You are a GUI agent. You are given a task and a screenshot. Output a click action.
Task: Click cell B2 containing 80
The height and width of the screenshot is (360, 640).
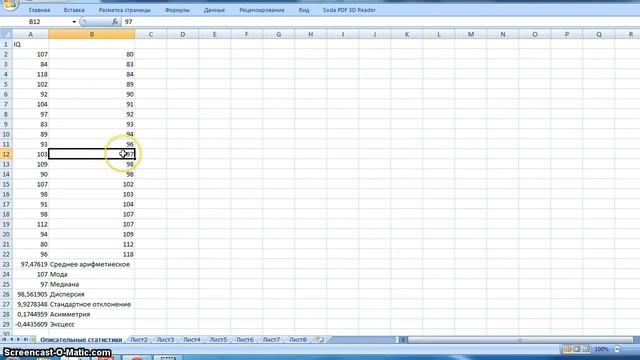point(91,54)
